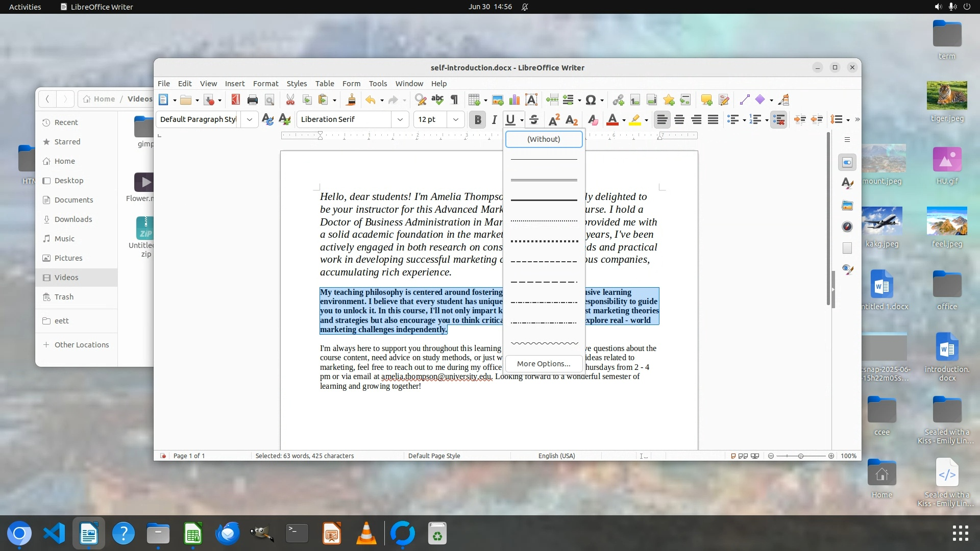Viewport: 980px width, 551px height.
Task: Open the Navigator in the sidebar
Action: tap(847, 227)
